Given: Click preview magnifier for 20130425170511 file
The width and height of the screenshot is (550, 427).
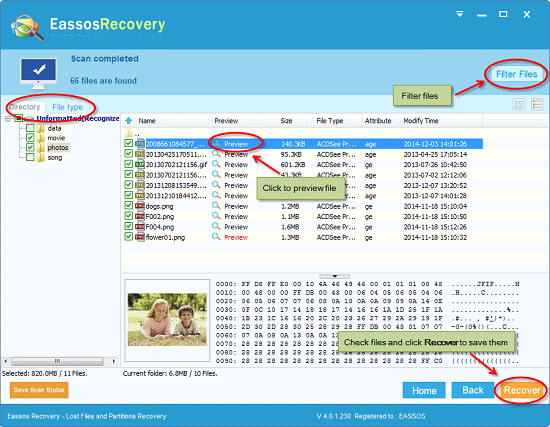Looking at the screenshot, I should click(216, 154).
